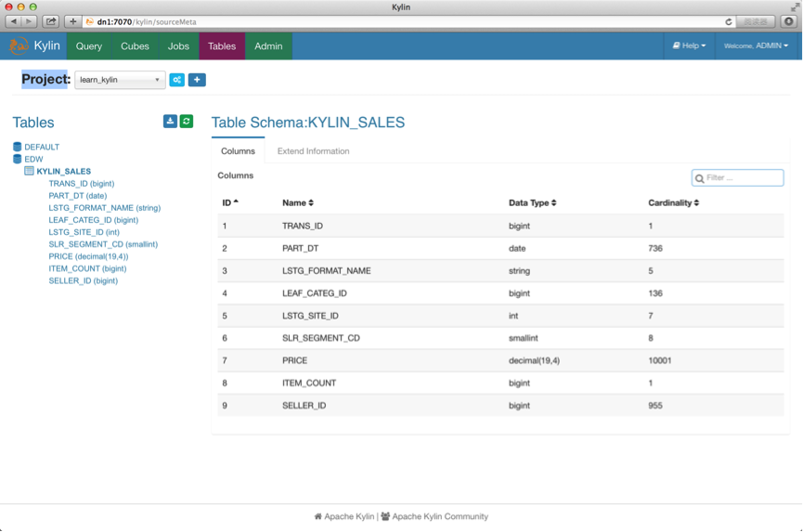Open a new tab with plus button
This screenshot has height=532, width=803.
tap(72, 21)
